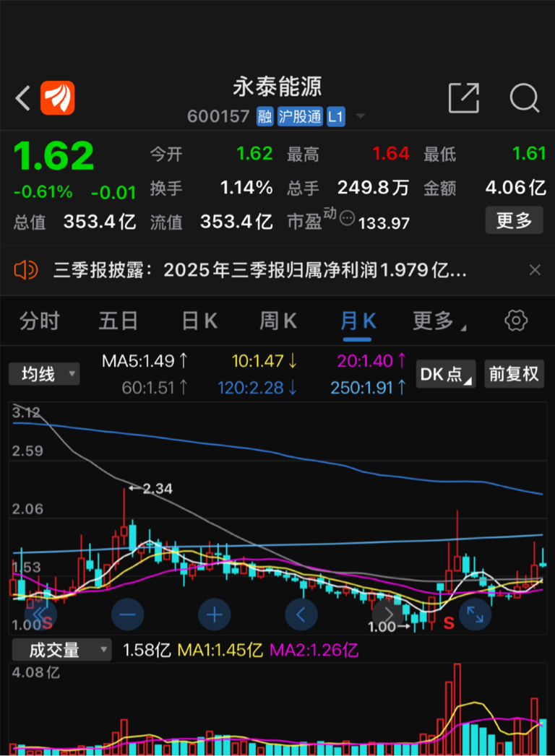Screen dimensions: 555x756
Task: Tap the stock code 600157
Action: pyautogui.click(x=218, y=117)
